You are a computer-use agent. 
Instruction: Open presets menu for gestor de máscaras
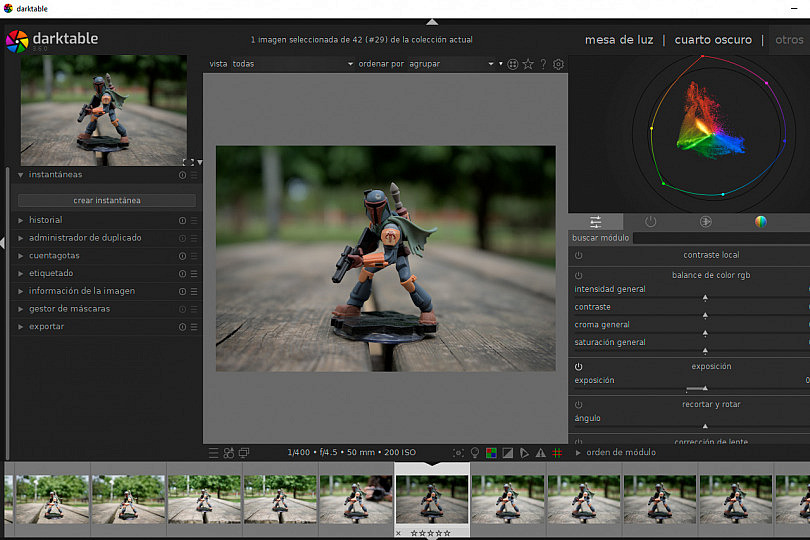click(194, 309)
